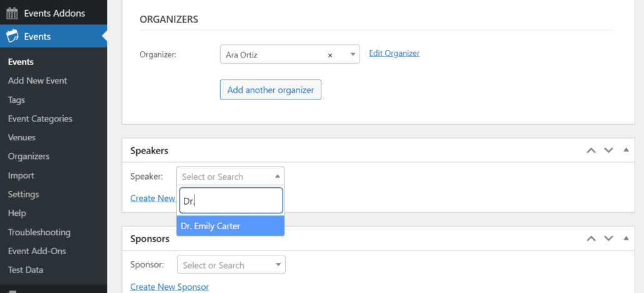The image size is (644, 293).
Task: Open Add New Event in sidebar
Action: click(x=38, y=81)
